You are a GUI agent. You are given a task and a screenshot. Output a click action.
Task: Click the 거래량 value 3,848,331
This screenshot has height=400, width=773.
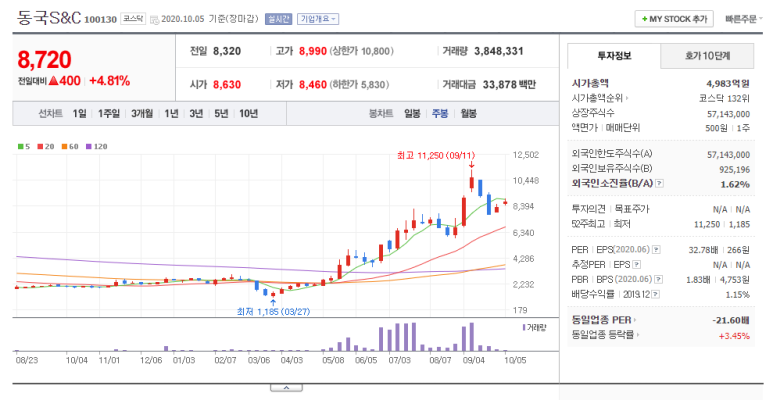pyautogui.click(x=499, y=51)
